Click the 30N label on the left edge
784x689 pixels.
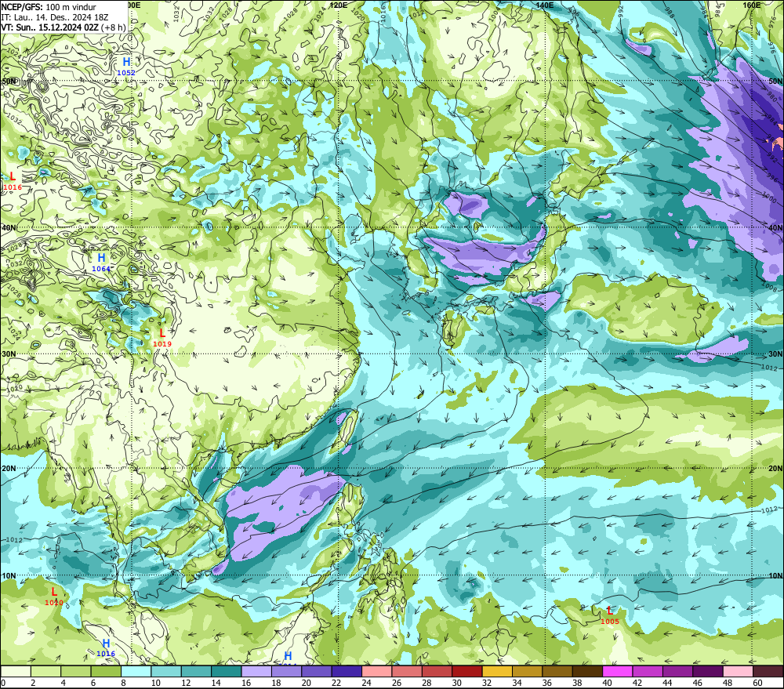coord(9,354)
